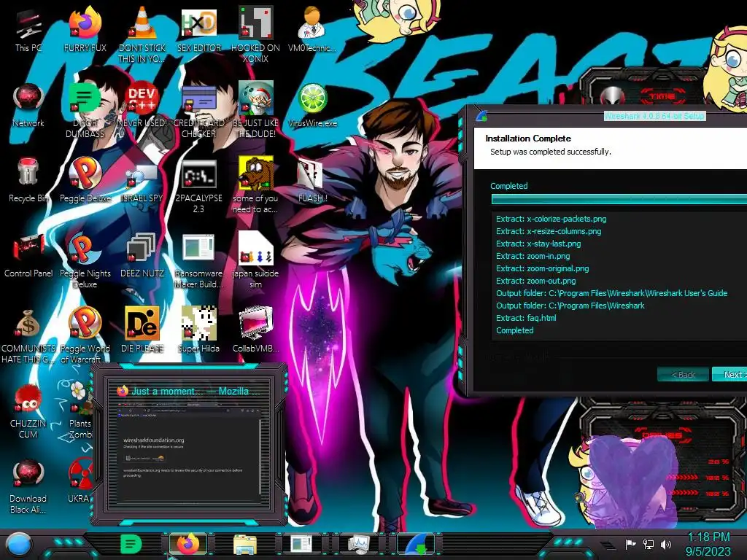Launch the Super Hilda game icon
The width and height of the screenshot is (747, 560).
click(x=199, y=330)
